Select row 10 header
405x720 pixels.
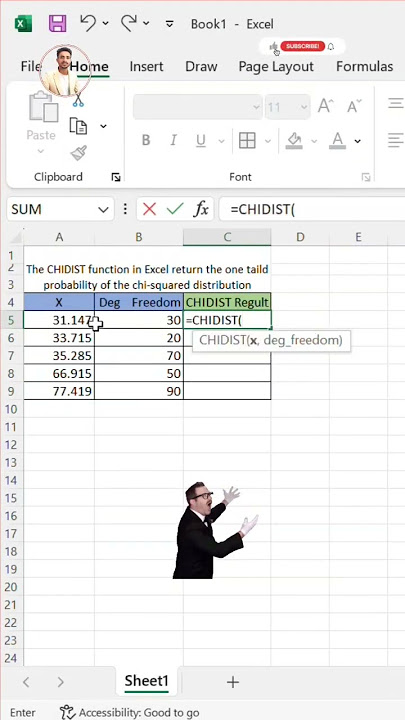click(x=11, y=409)
